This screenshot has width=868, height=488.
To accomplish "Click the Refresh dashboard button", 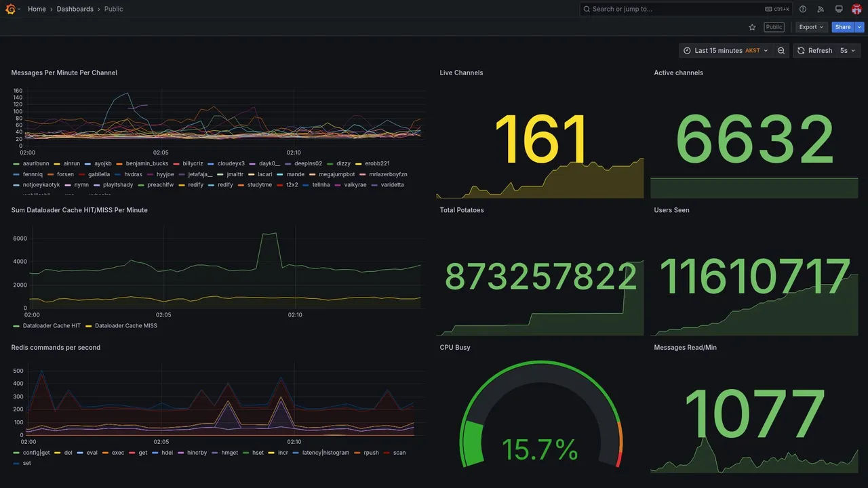I will (814, 50).
